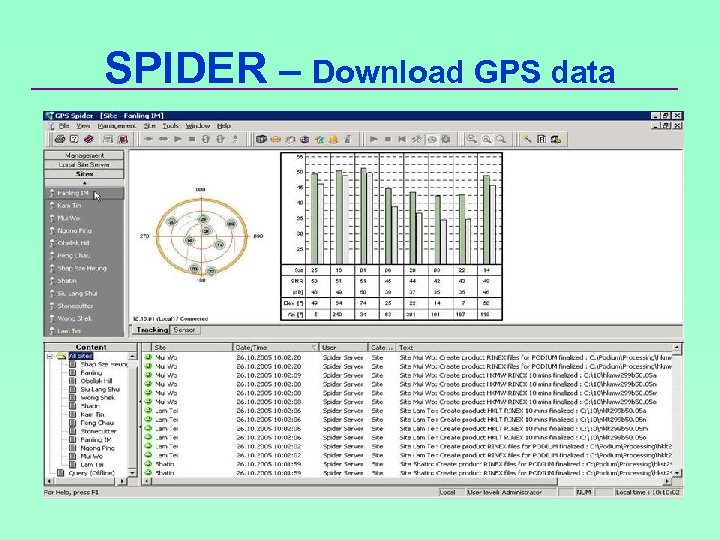Select Shap Sze Heung in the sites sidebar
Viewport: 720px width, 540px height.
click(84, 268)
